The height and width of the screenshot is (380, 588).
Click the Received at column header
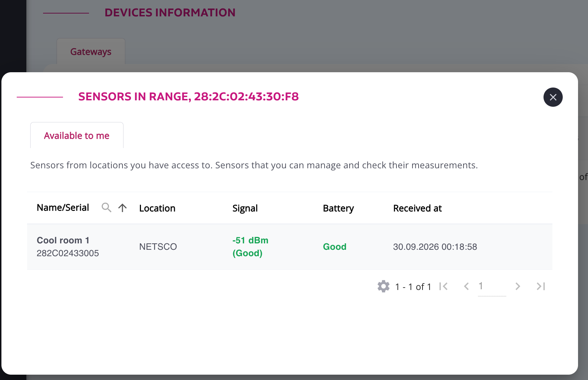[x=417, y=208]
